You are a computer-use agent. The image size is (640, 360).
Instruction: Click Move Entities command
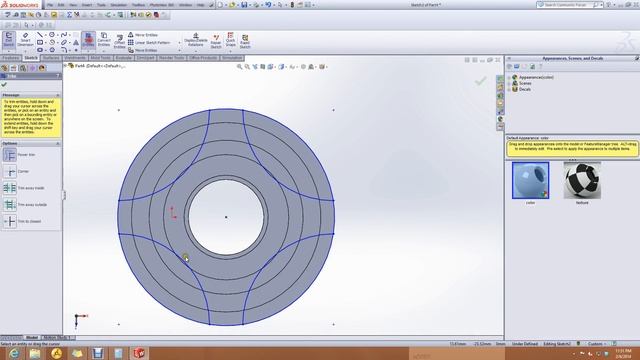tap(143, 50)
